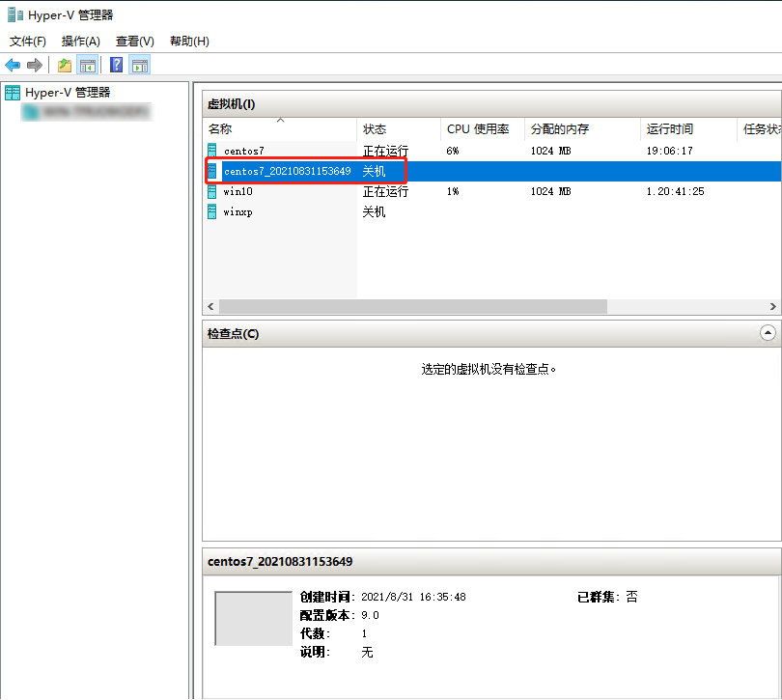The width and height of the screenshot is (782, 700).
Task: Toggle the Show/Hide action pane icon
Action: [x=140, y=66]
